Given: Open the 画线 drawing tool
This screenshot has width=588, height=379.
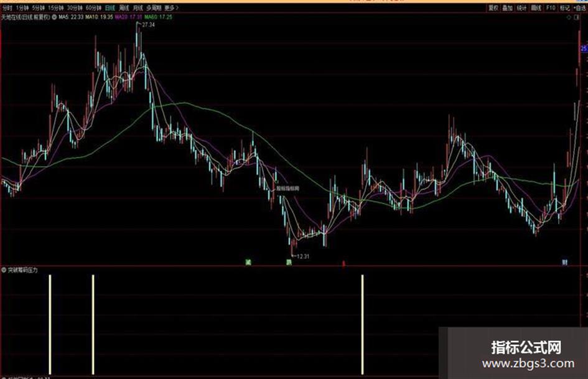Looking at the screenshot, I should click(x=536, y=8).
